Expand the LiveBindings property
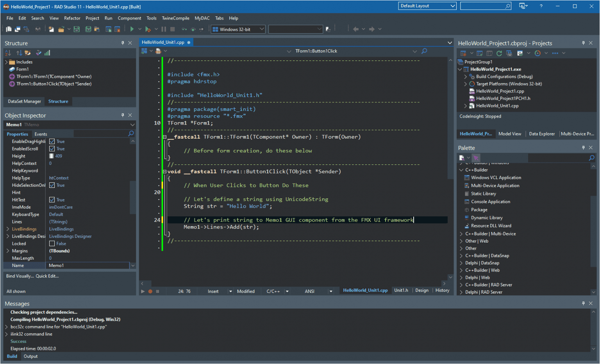600x364 pixels. click(x=8, y=229)
